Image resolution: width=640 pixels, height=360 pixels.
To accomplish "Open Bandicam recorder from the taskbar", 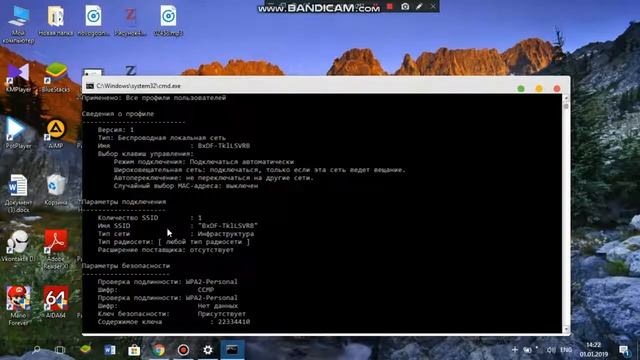I will coord(183,350).
